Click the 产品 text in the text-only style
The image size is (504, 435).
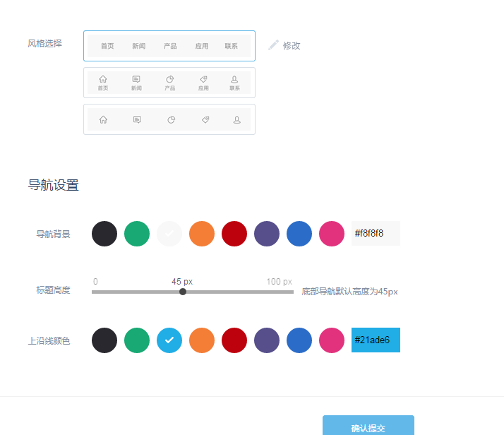170,46
